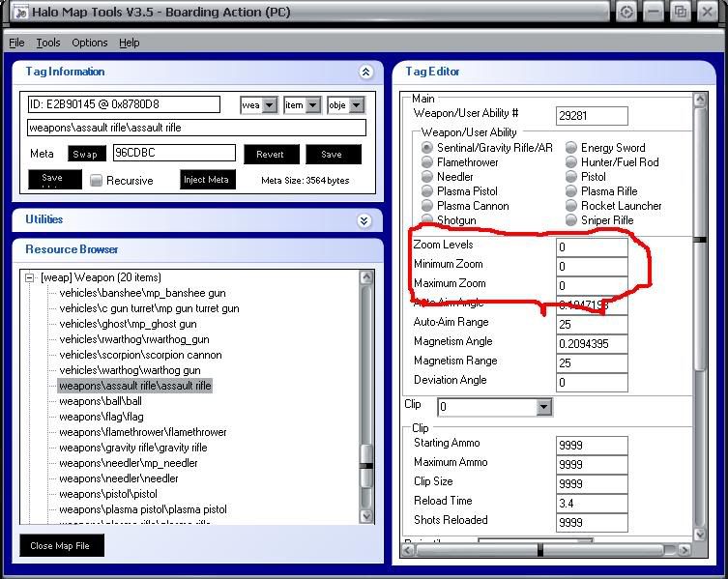Select 'vehicles\warthog\warthog gun' item
The height and width of the screenshot is (579, 728).
click(130, 370)
